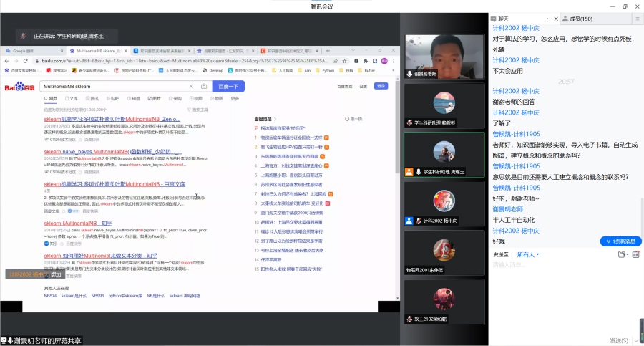This screenshot has height=346, width=644.
Task: Open the members panel menu icon
Action: tap(636, 19)
